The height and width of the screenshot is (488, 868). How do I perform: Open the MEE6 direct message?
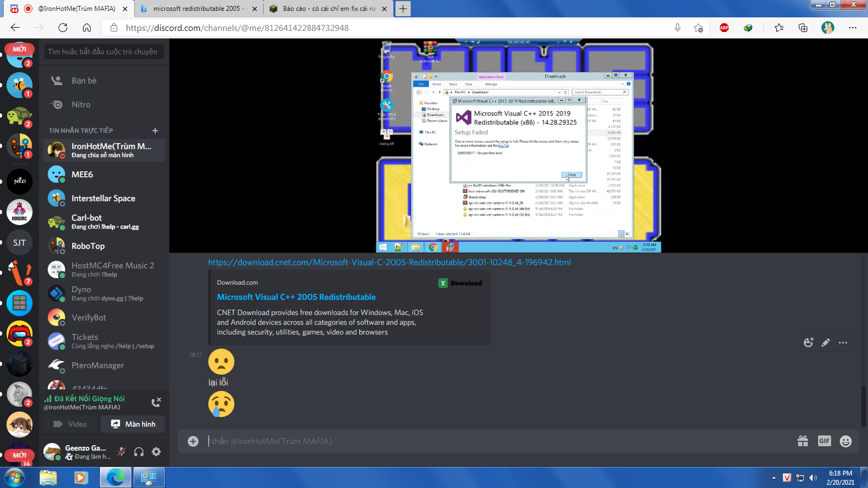click(x=104, y=174)
